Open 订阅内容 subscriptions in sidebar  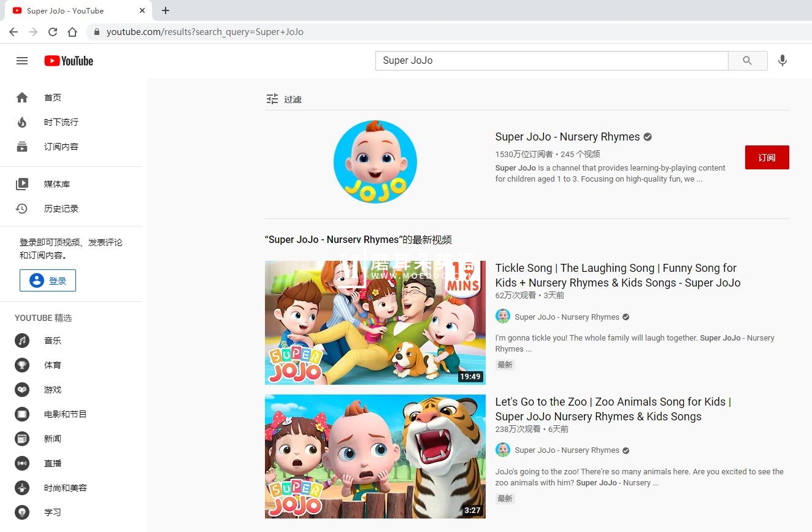pyautogui.click(x=61, y=147)
